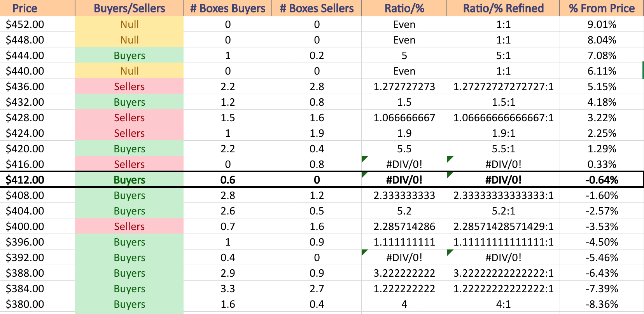This screenshot has height=314, width=644.
Task: Select the 4:1 refined ratio cell
Action: click(x=503, y=304)
